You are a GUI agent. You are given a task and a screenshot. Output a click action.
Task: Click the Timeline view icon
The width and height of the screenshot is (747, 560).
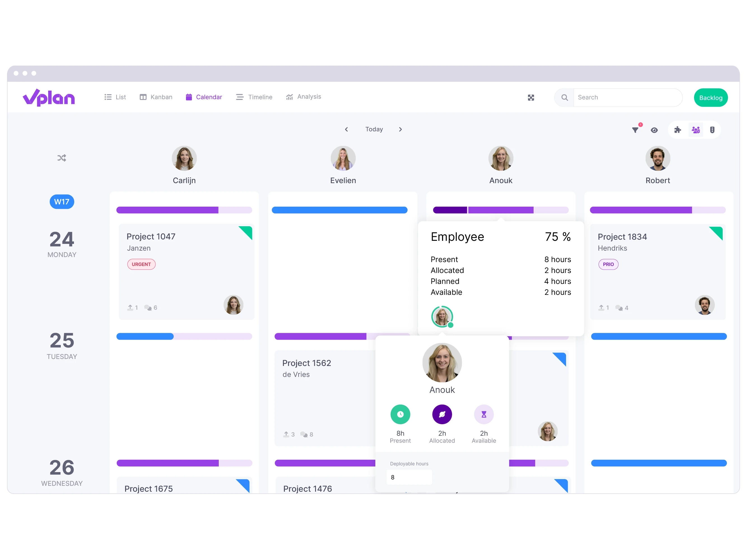(240, 97)
